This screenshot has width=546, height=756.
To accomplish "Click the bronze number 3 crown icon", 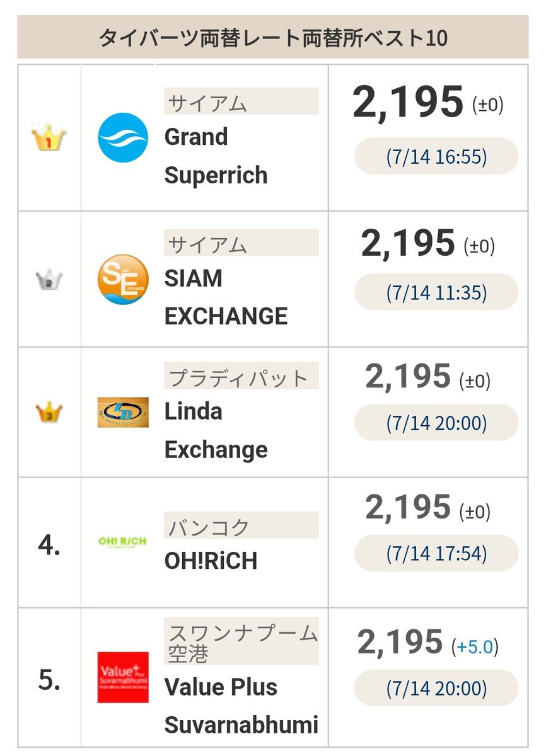I will pyautogui.click(x=49, y=413).
